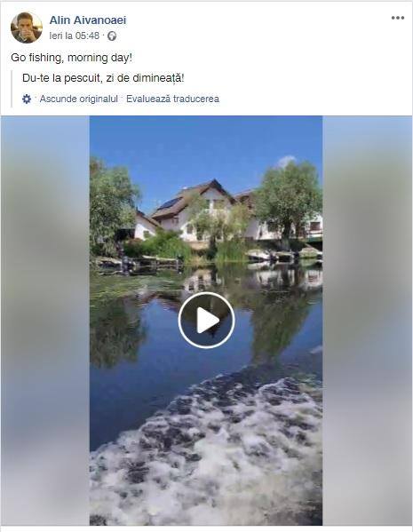Image resolution: width=413 pixels, height=532 pixels.
Task: Visit the Alin Aivanoaei profile name link
Action: point(88,20)
